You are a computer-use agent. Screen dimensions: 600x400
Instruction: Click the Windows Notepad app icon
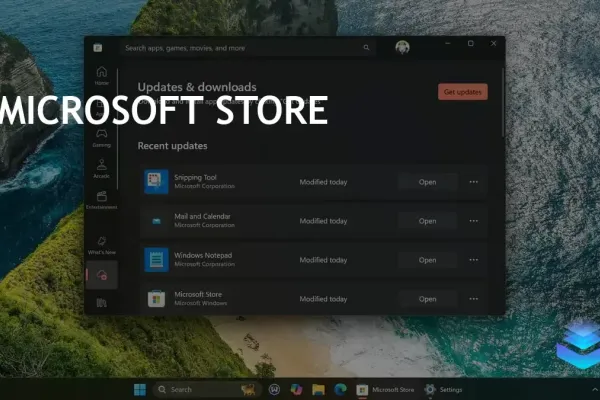[x=156, y=260]
